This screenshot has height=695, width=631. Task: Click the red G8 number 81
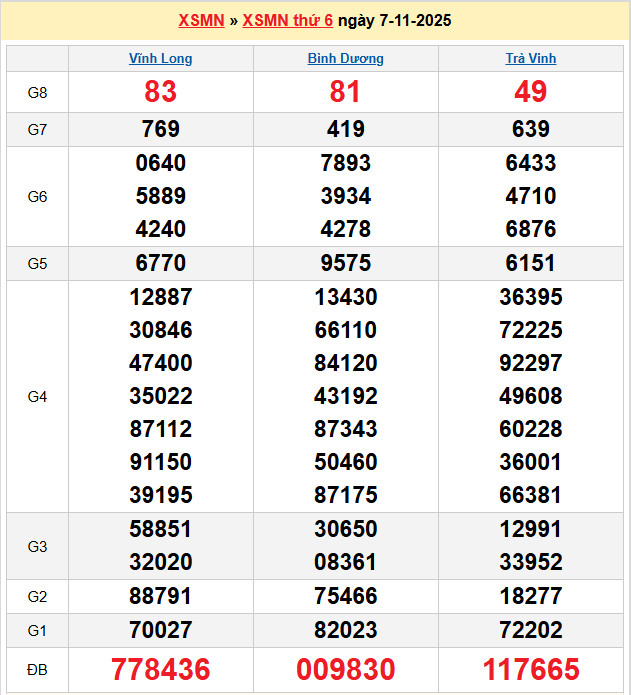(345, 92)
